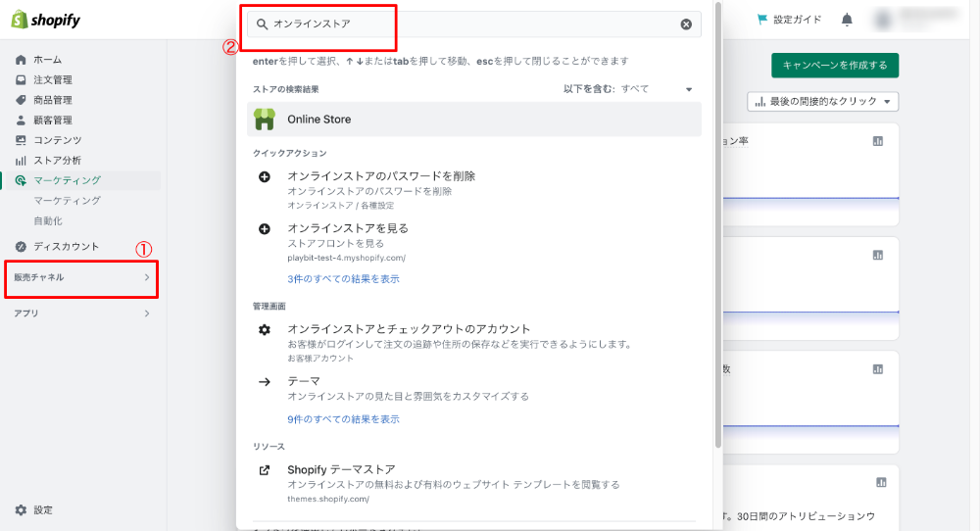Open ストア分析 in the sidebar
This screenshot has width=980, height=531.
tap(58, 161)
